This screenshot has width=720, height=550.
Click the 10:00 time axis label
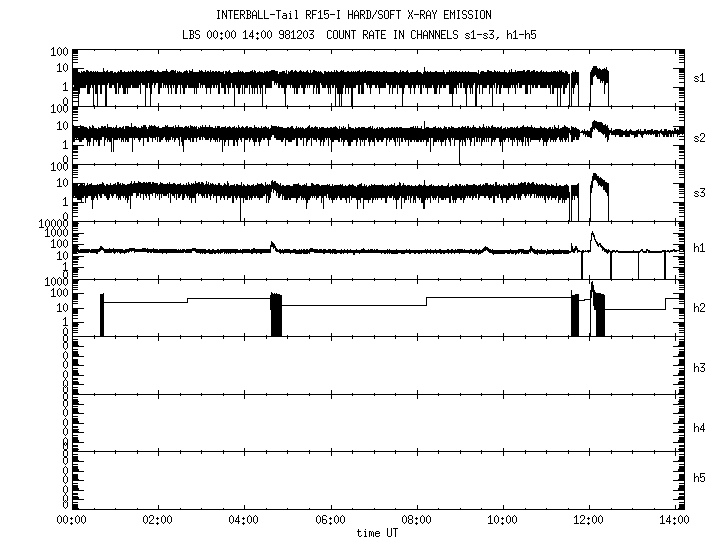click(502, 520)
